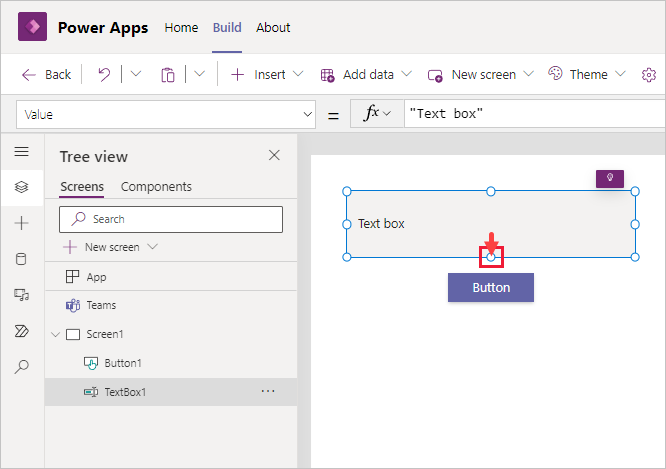Open the Media sidebar icon

click(22, 294)
